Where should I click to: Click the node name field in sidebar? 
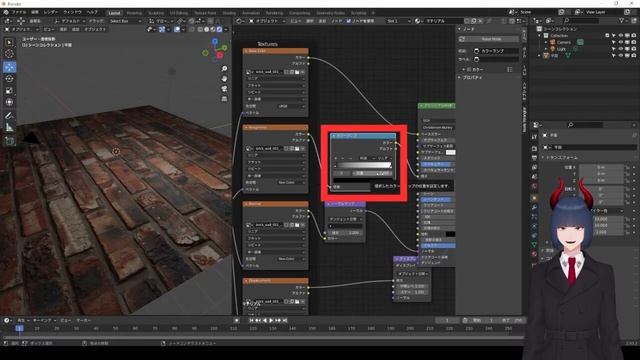point(496,51)
